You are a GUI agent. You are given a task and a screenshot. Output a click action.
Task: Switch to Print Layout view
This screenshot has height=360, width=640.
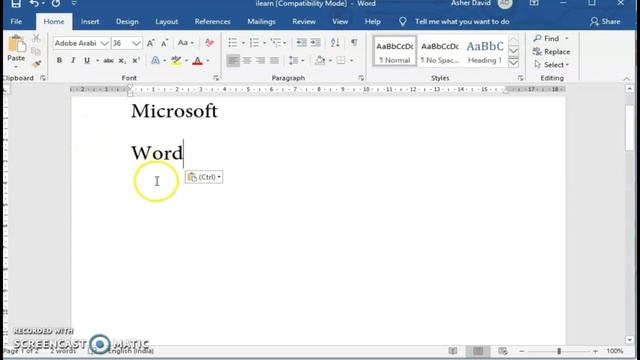(x=478, y=351)
